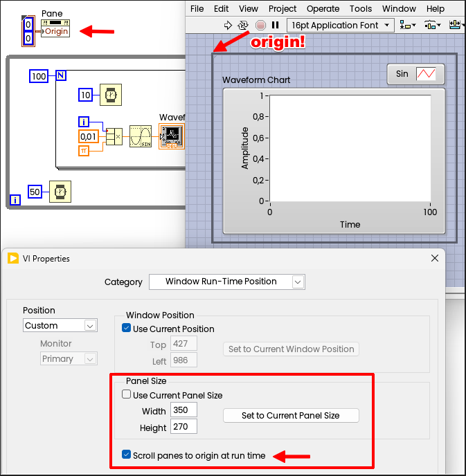Screen dimensions: 466x476
Task: Open the 16pt Application Font dropdown
Action: (x=341, y=25)
